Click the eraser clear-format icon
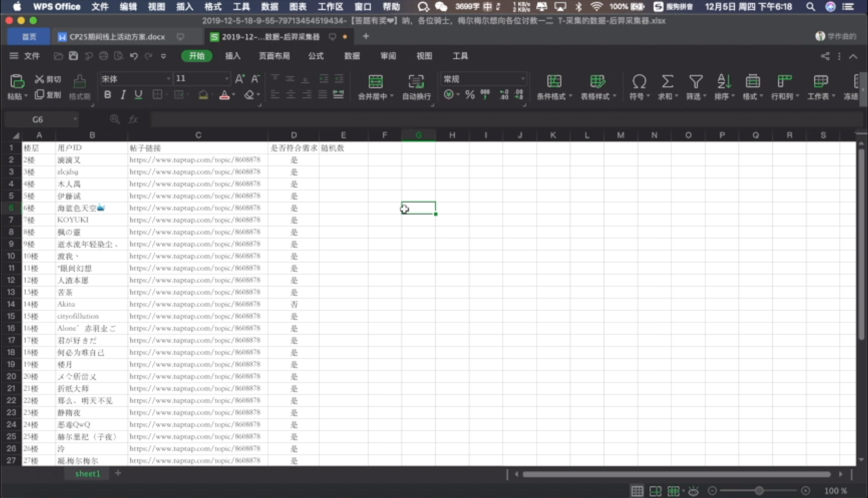 (x=249, y=95)
